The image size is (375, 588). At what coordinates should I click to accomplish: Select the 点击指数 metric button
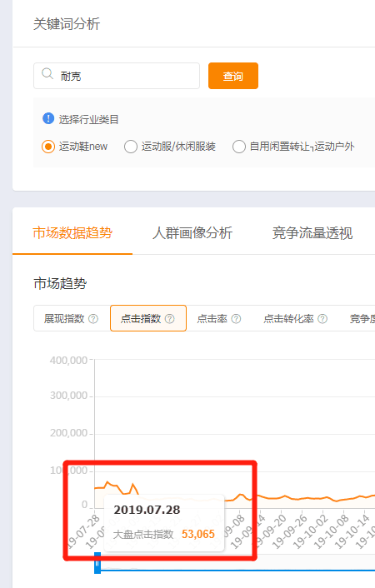pos(148,318)
